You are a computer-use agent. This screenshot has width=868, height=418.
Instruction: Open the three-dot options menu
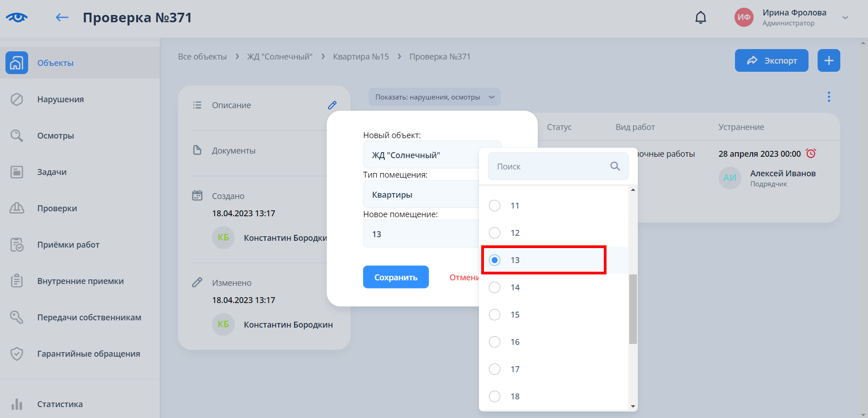[829, 97]
